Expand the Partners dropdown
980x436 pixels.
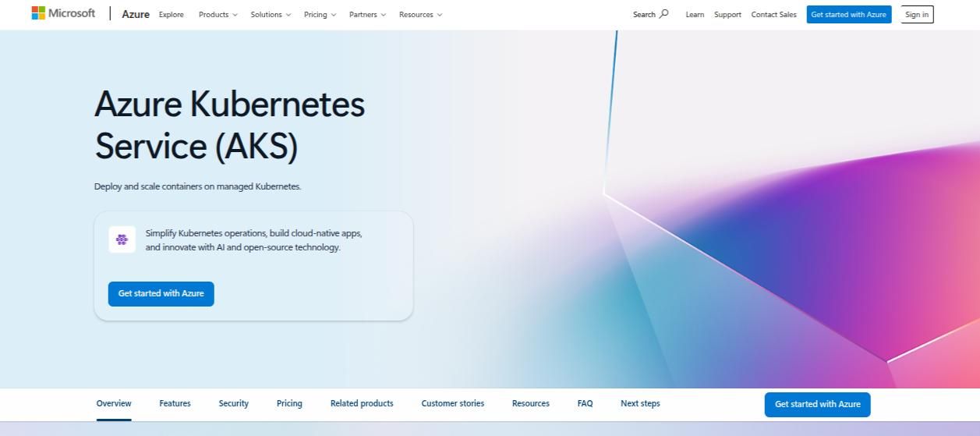pos(368,14)
